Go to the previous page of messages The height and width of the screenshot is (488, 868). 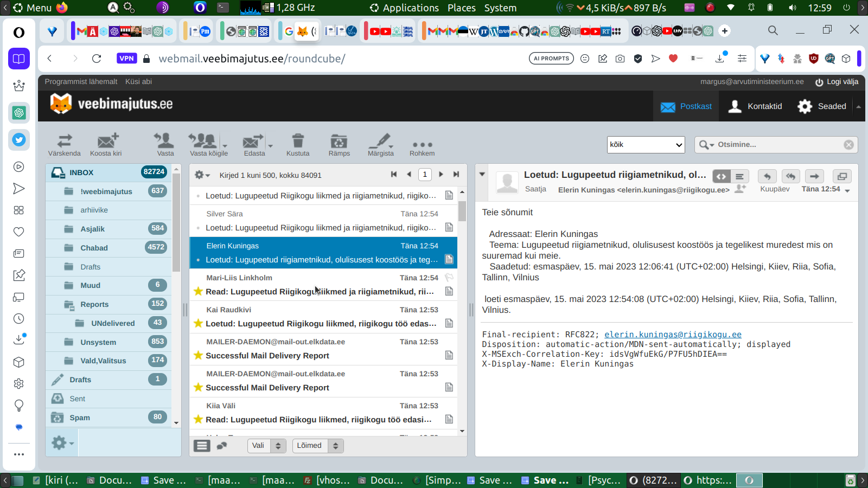coord(409,175)
